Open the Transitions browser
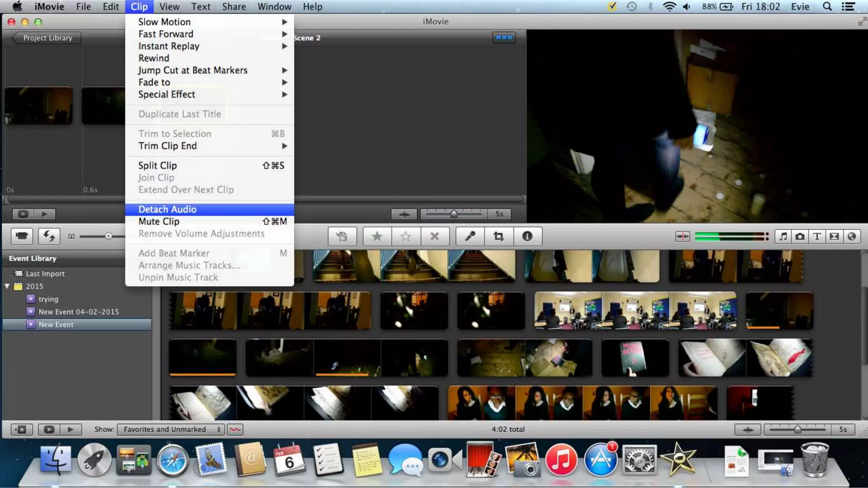Image resolution: width=868 pixels, height=488 pixels. (x=834, y=236)
